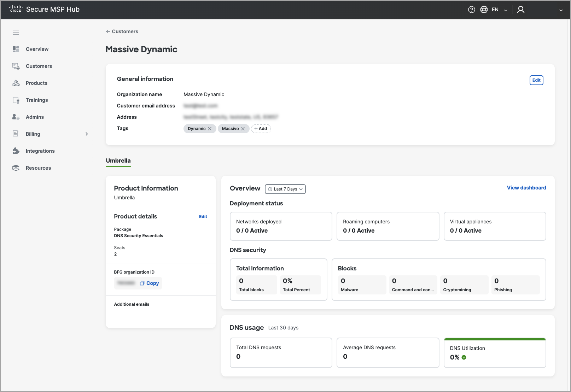This screenshot has width=571, height=392.
Task: Click the Overview sidebar icon
Action: click(x=16, y=49)
